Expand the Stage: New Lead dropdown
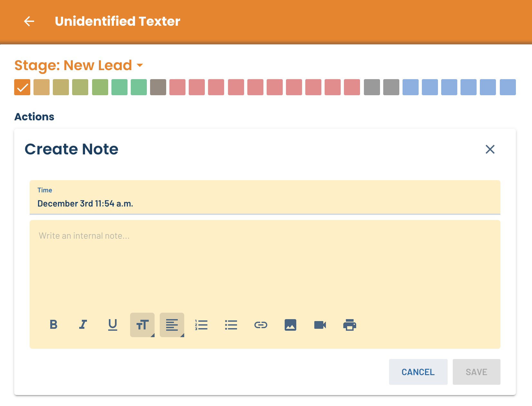Viewport: 532px width, 406px height. coord(79,65)
